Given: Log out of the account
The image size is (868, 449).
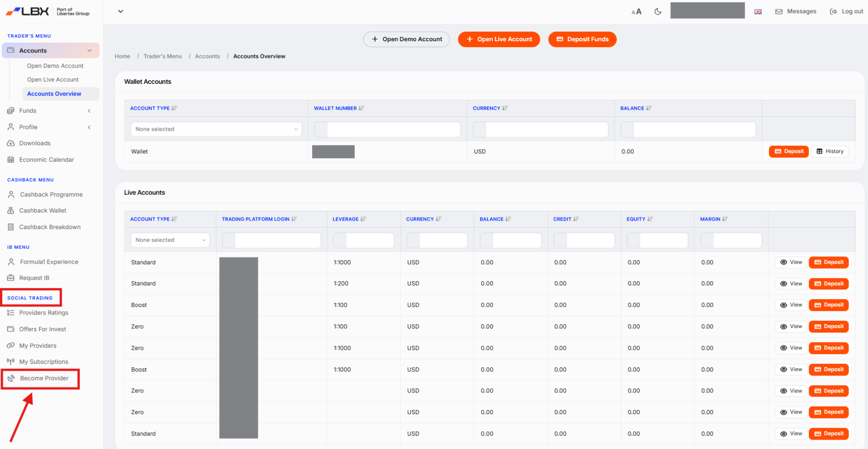Looking at the screenshot, I should pyautogui.click(x=846, y=11).
